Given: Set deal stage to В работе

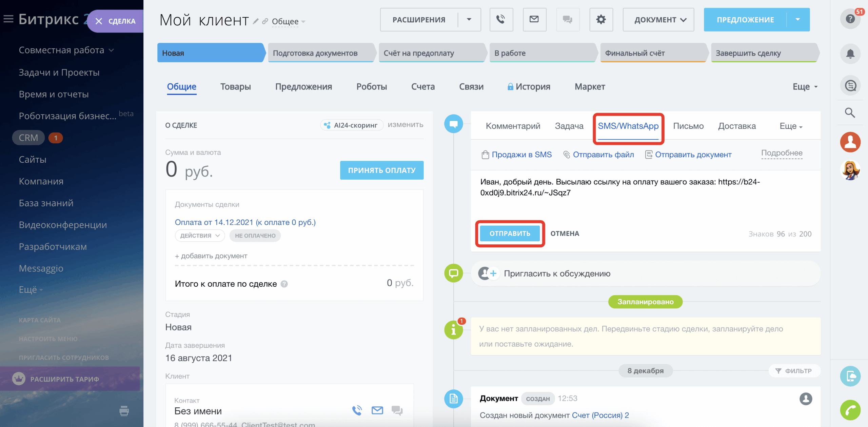Looking at the screenshot, I should pos(542,53).
